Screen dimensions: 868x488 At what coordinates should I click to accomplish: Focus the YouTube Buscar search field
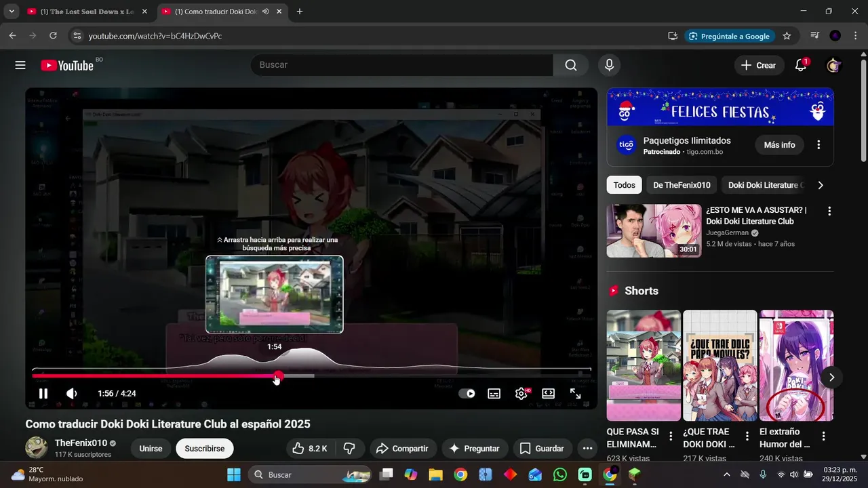(x=401, y=65)
